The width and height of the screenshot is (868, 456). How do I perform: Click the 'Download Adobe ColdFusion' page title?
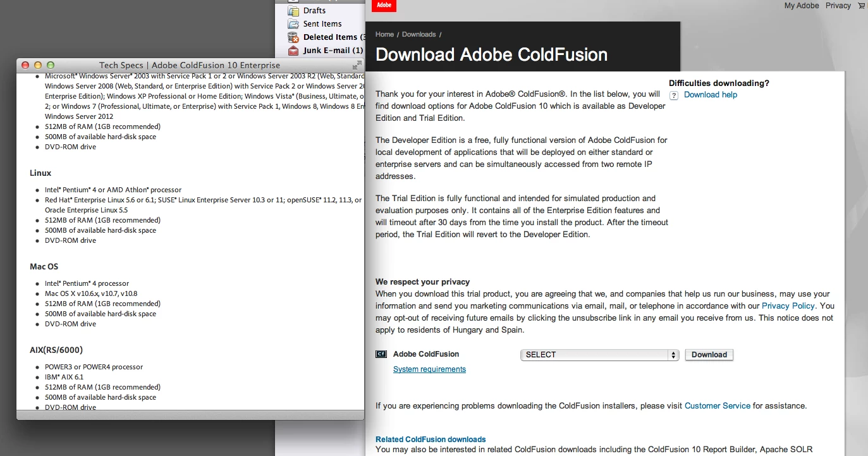click(491, 54)
